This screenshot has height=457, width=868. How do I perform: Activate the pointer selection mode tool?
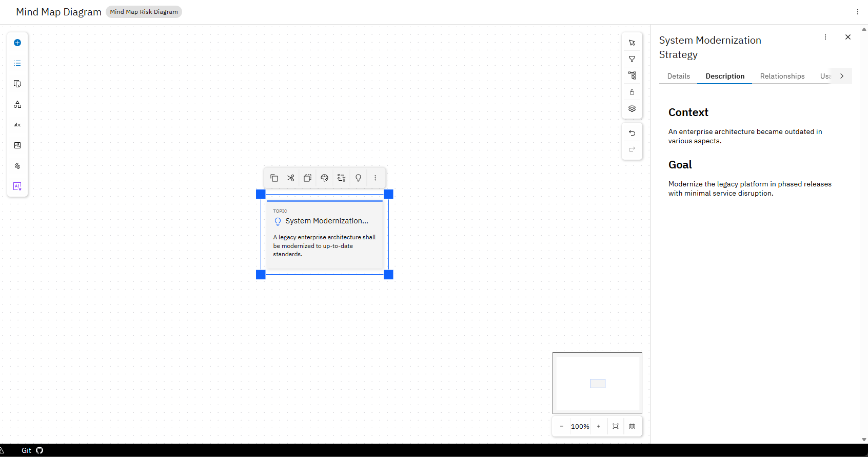point(632,43)
